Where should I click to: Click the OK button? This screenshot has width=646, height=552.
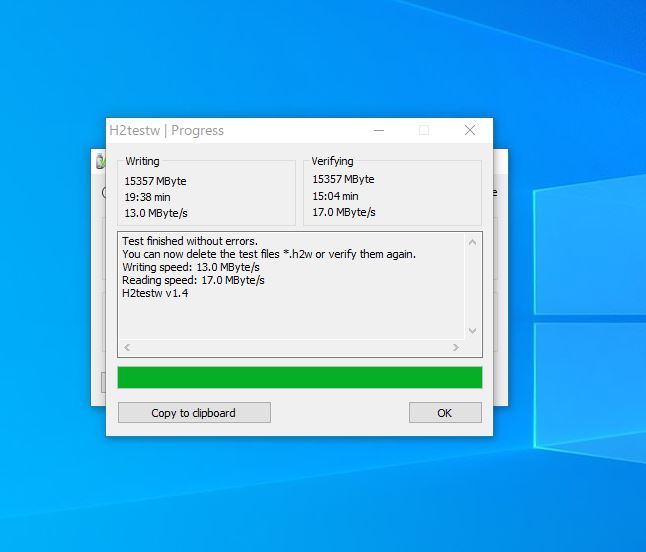tap(445, 412)
